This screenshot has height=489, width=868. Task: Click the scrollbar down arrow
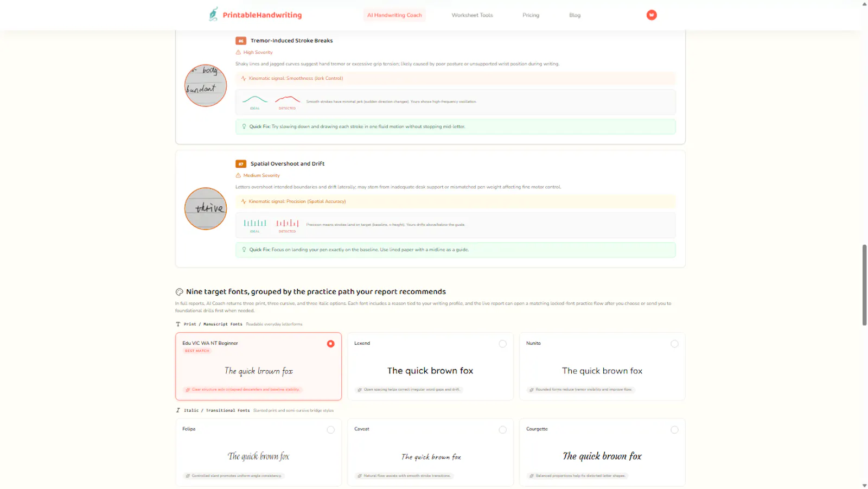click(865, 485)
